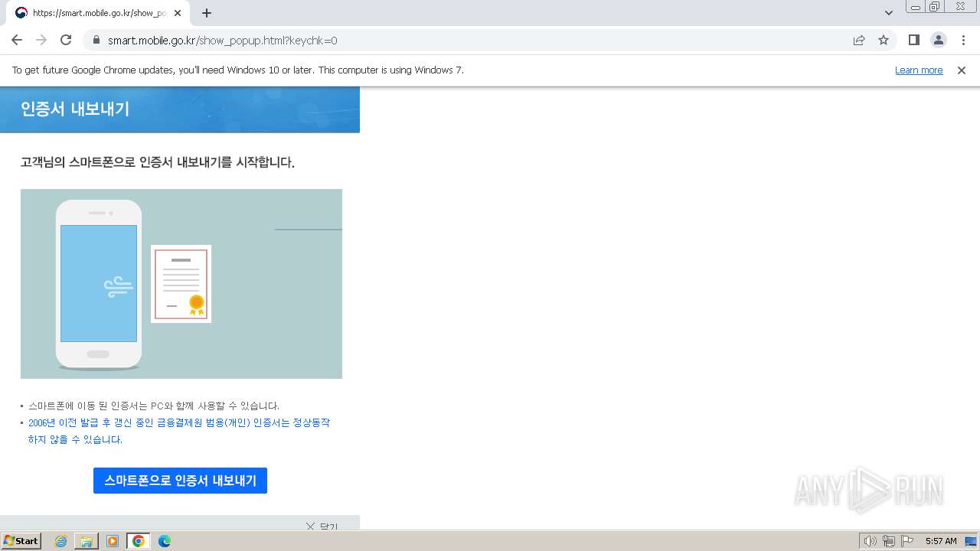Minimize the Chrome window
This screenshot has height=551, width=980.
tap(916, 7)
